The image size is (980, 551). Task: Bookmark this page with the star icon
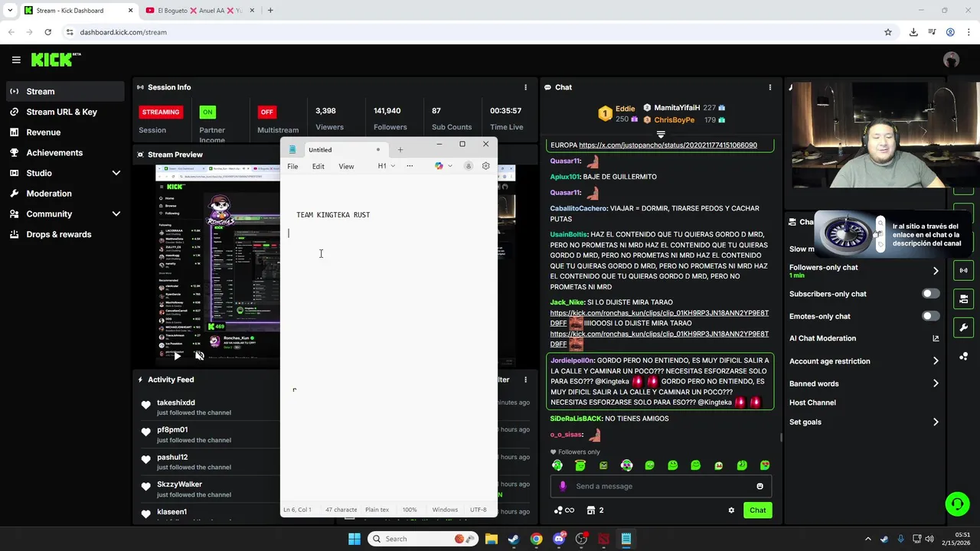(888, 32)
